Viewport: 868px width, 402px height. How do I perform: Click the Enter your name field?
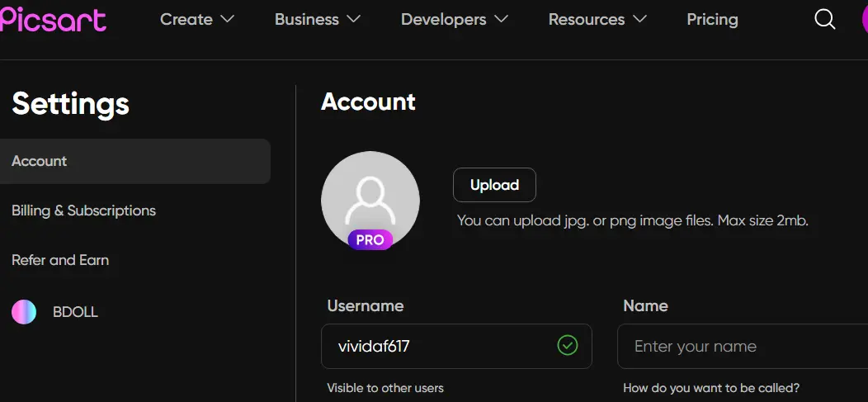[x=743, y=346]
